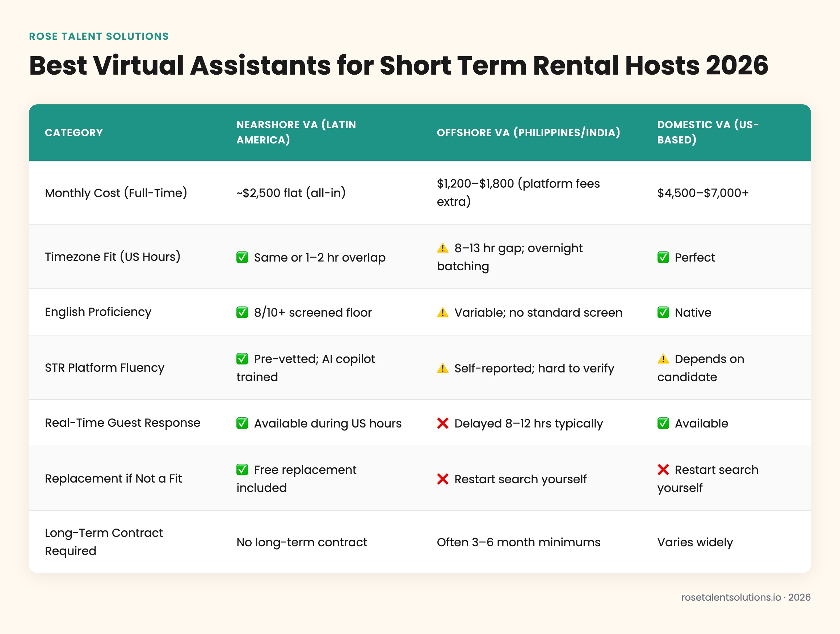This screenshot has height=634, width=840.
Task: Click the 'Offshore VA (Philippines/India)' header
Action: point(528,133)
